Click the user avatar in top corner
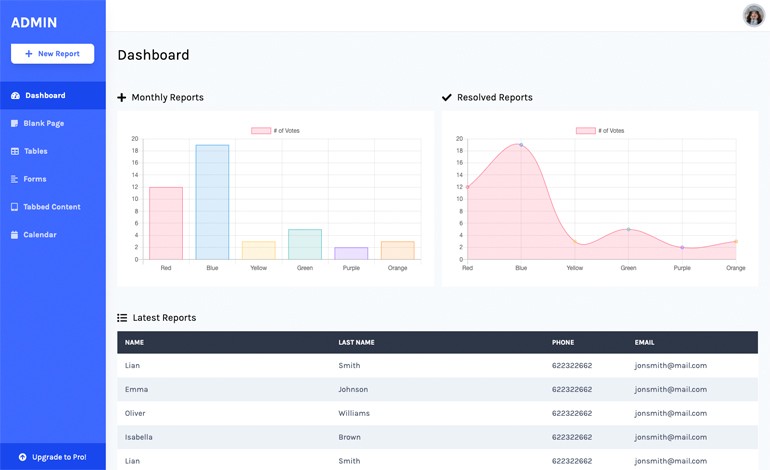 pyautogui.click(x=753, y=16)
